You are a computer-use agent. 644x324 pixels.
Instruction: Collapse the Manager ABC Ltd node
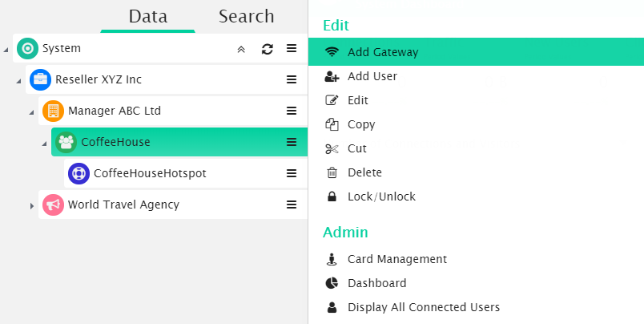(32, 111)
